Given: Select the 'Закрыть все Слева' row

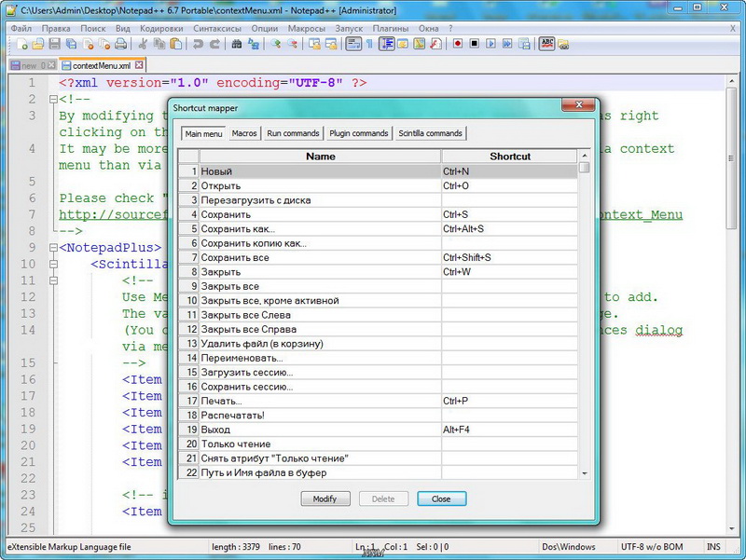Looking at the screenshot, I should tap(378, 315).
